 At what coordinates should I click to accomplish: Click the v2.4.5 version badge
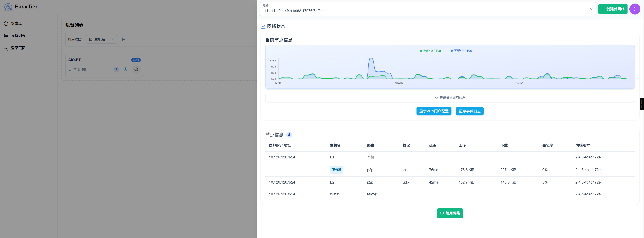[136, 60]
